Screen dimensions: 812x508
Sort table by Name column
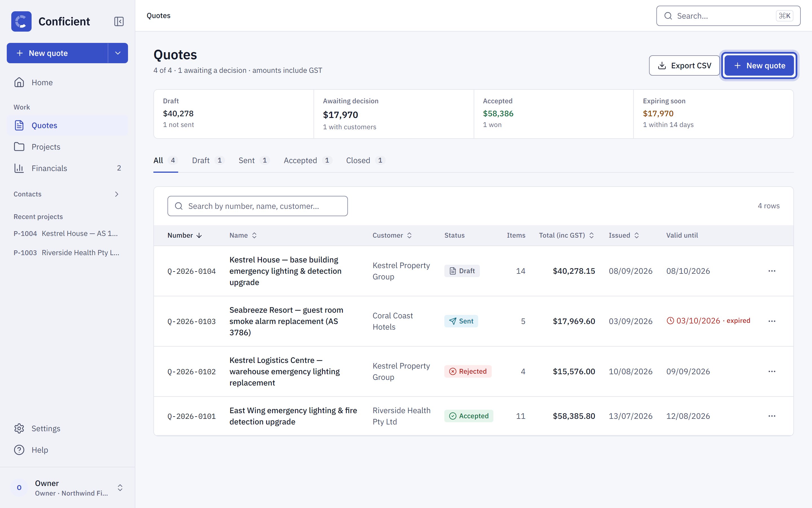[x=243, y=236]
